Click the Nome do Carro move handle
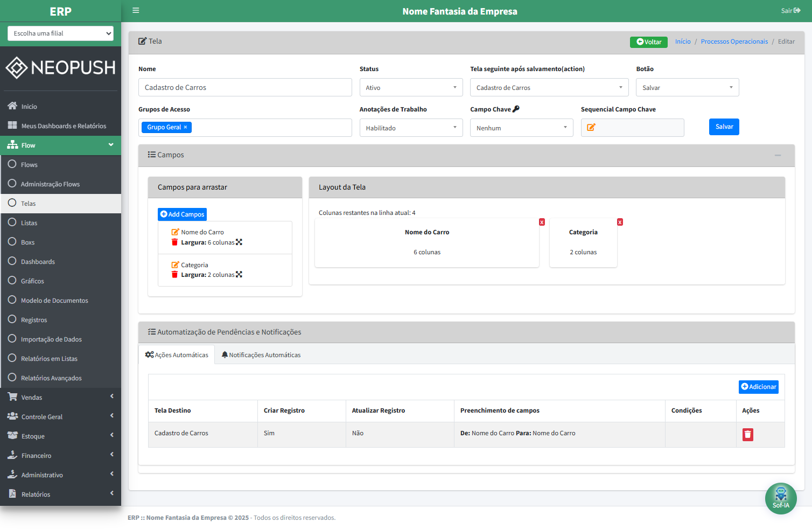The height and width of the screenshot is (529, 812). (239, 242)
